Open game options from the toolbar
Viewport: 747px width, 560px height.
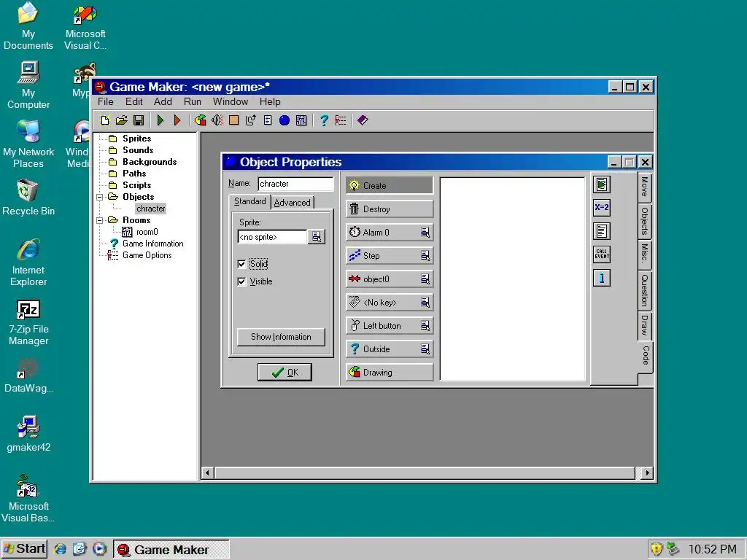coord(341,120)
